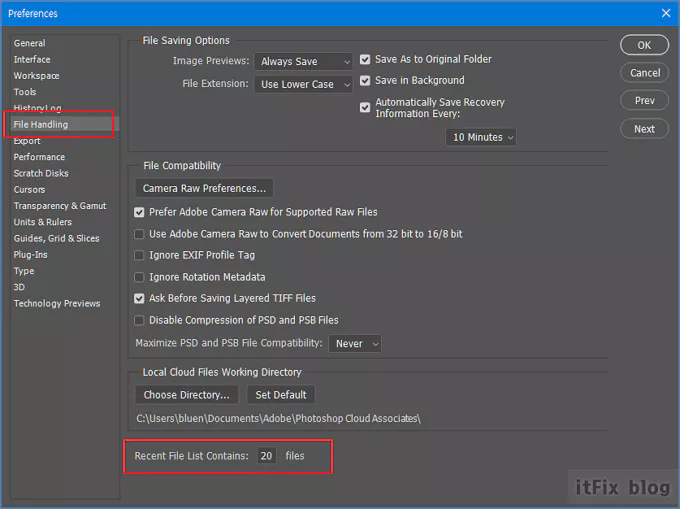Click the Next button
680x509 pixels.
pos(644,129)
